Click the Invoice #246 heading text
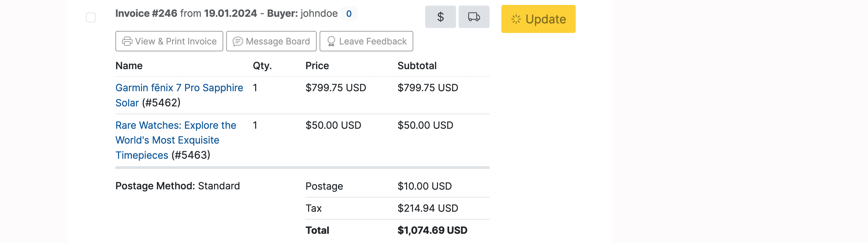Screen dimensions: 868x243 click(x=146, y=13)
